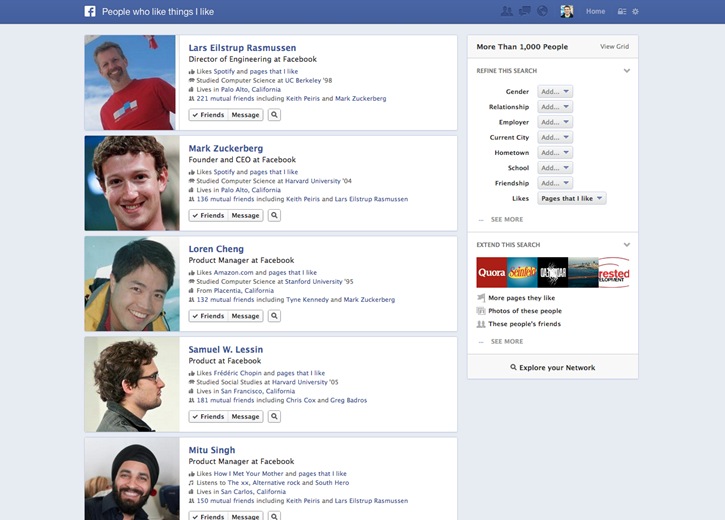Image resolution: width=725 pixels, height=520 pixels.
Task: Collapse the Refine This Search section
Action: [627, 71]
